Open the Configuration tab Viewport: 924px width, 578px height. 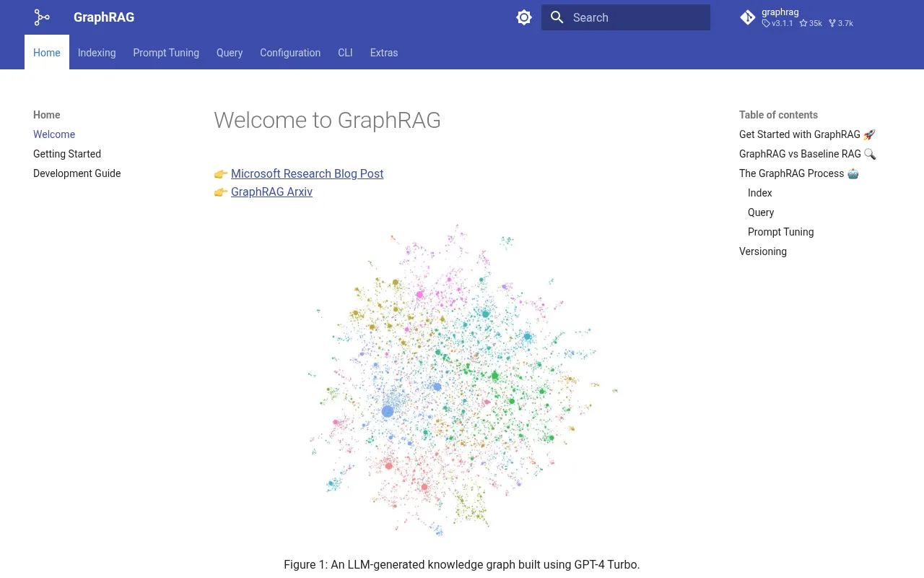tap(290, 53)
